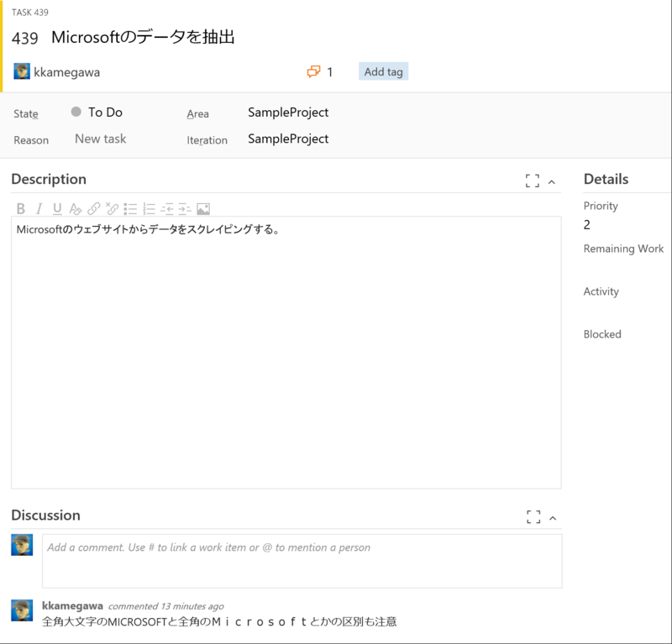
Task: Collapse the Description section
Action: point(552,182)
